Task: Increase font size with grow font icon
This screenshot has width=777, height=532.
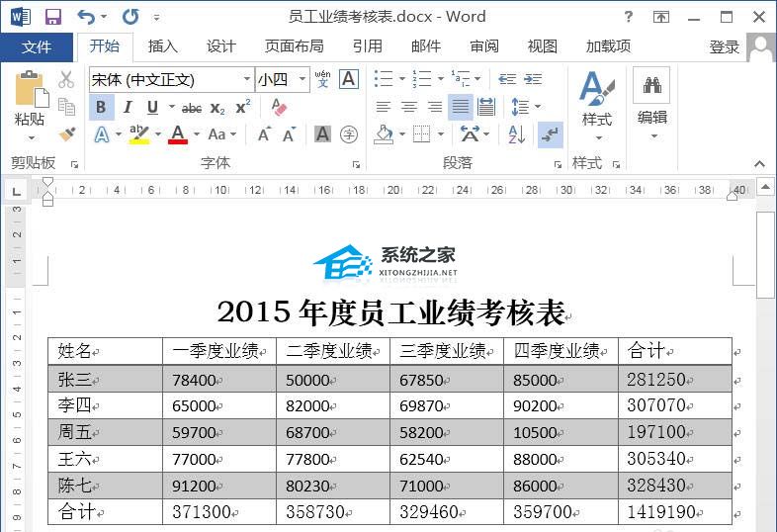Action: pyautogui.click(x=264, y=134)
